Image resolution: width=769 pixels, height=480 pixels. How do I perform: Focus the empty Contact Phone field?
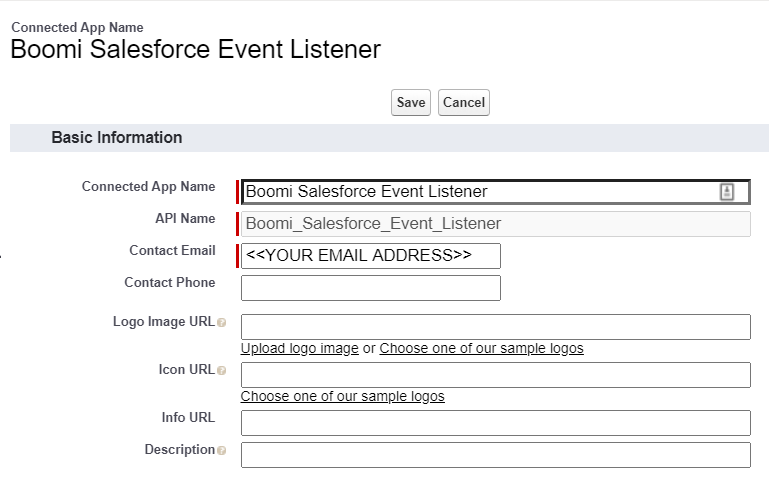[x=370, y=288]
